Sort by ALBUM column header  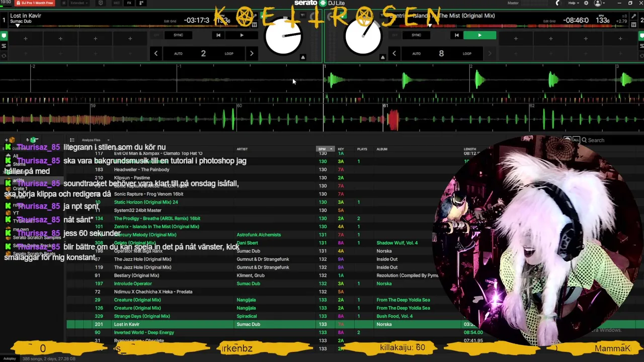382,149
